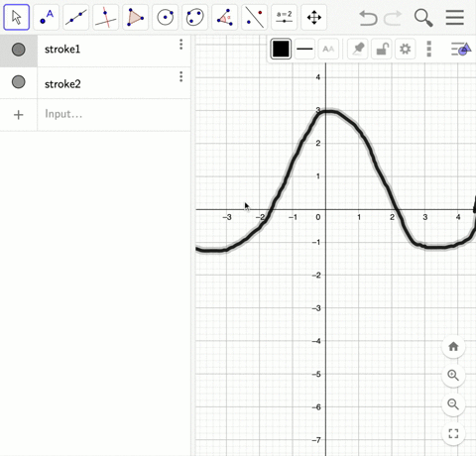
Task: Focus the algebra Input field
Action: [114, 114]
